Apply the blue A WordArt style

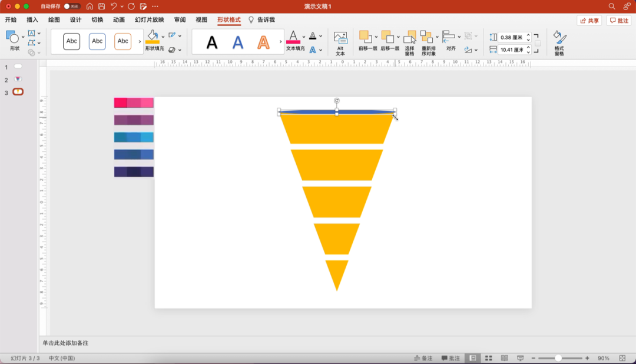238,42
